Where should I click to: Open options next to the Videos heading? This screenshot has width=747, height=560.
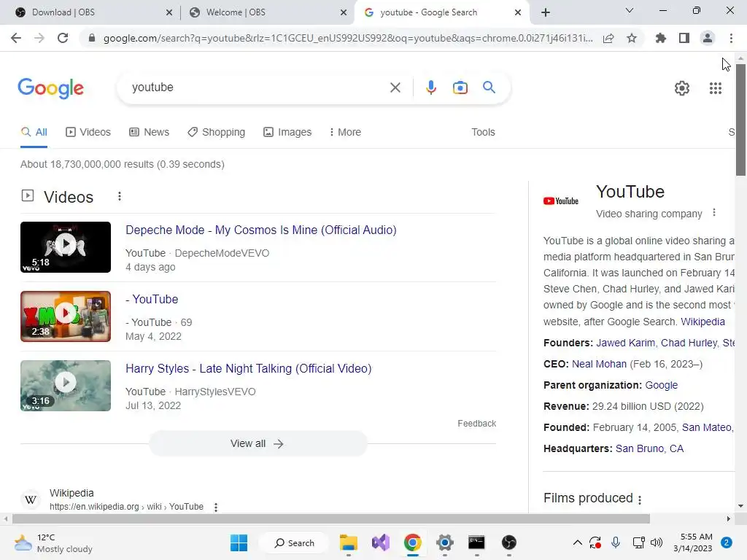(x=120, y=196)
